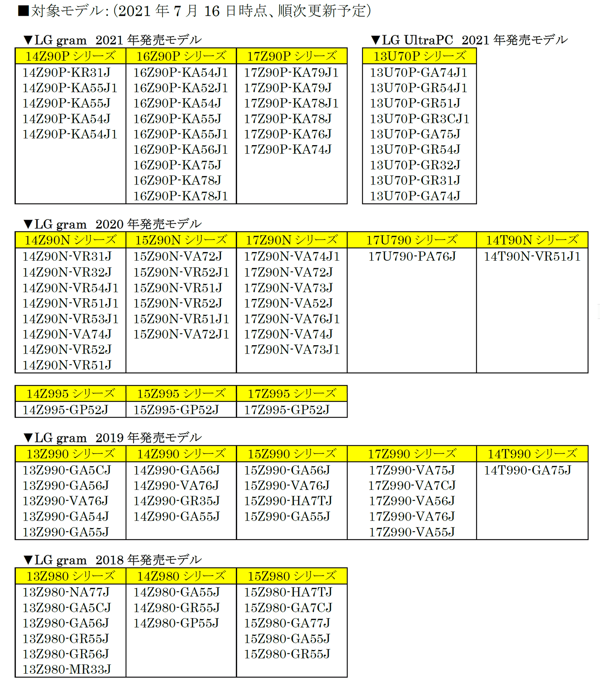Select model 13U70P-GA74J1
This screenshot has width=600, height=700.
point(418,72)
